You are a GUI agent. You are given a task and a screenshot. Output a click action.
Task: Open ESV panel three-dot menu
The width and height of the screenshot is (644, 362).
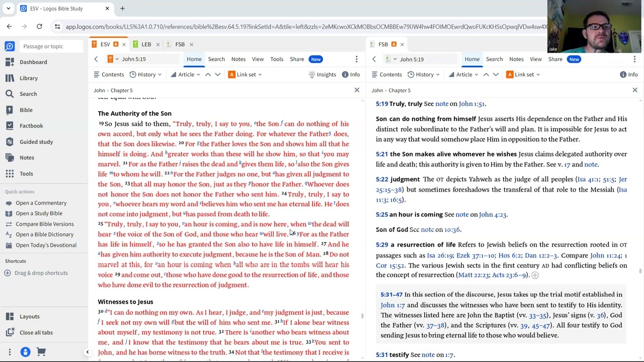coord(357,59)
